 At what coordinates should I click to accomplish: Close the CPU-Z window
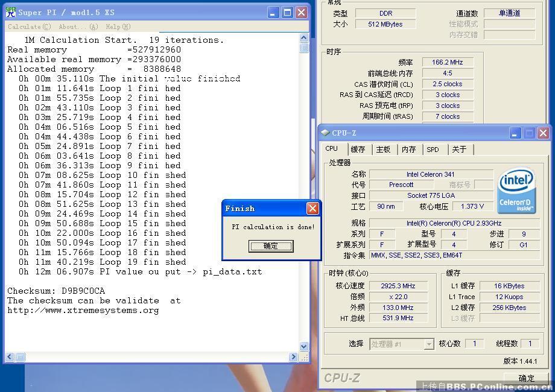click(543, 133)
